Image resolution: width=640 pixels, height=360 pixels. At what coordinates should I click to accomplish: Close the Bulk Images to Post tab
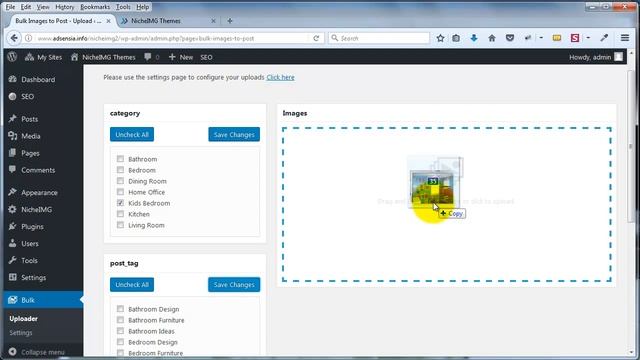(108, 21)
